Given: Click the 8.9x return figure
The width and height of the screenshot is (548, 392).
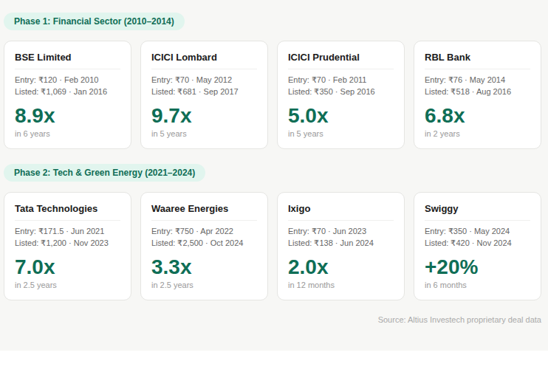Looking at the screenshot, I should pyautogui.click(x=35, y=115).
